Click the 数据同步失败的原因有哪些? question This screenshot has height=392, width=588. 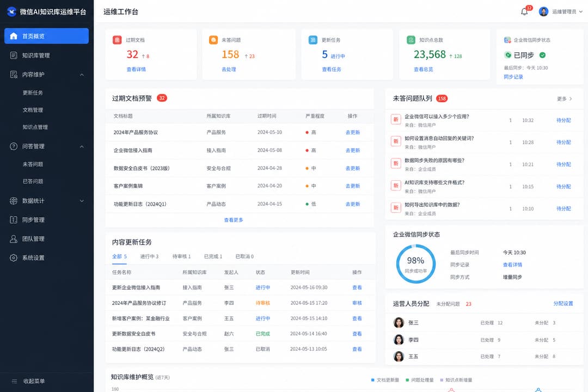[434, 161]
